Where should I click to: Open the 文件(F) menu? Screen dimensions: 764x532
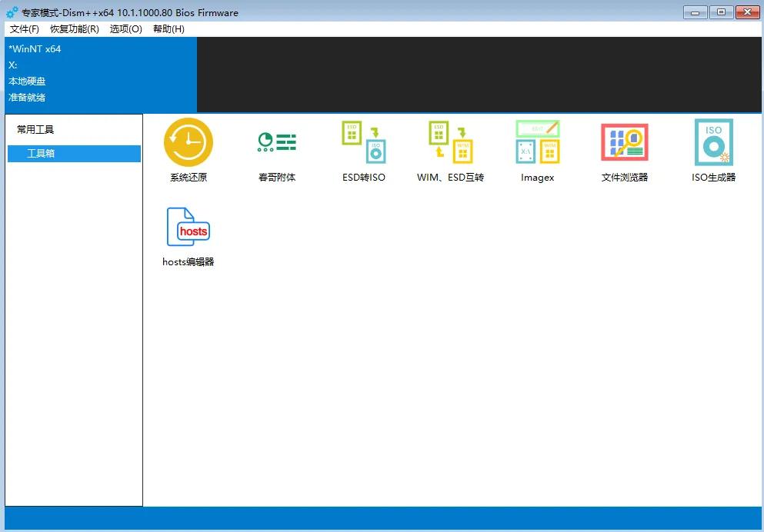[x=25, y=29]
